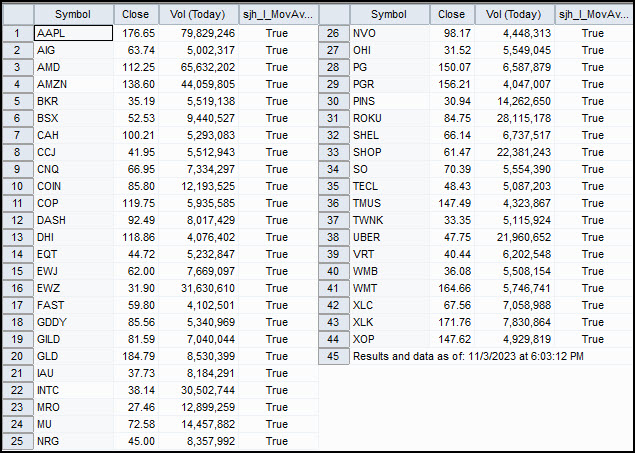635x453 pixels.
Task: Click the True value for XOP
Action: (x=595, y=339)
